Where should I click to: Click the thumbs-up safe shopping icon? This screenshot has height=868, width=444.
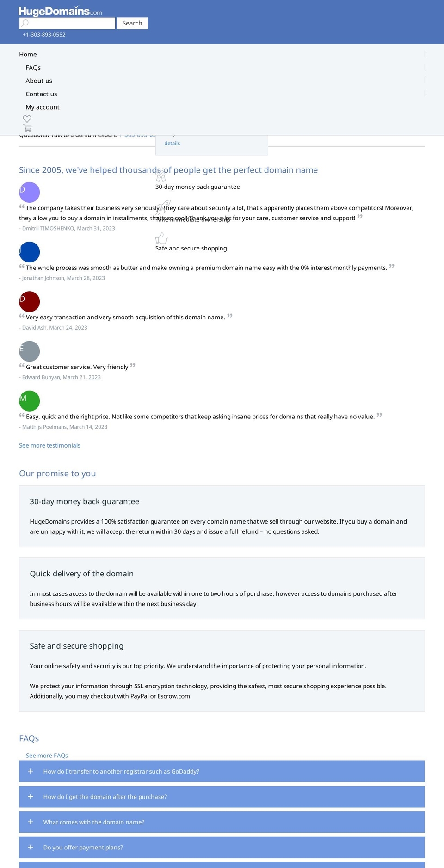point(161,238)
